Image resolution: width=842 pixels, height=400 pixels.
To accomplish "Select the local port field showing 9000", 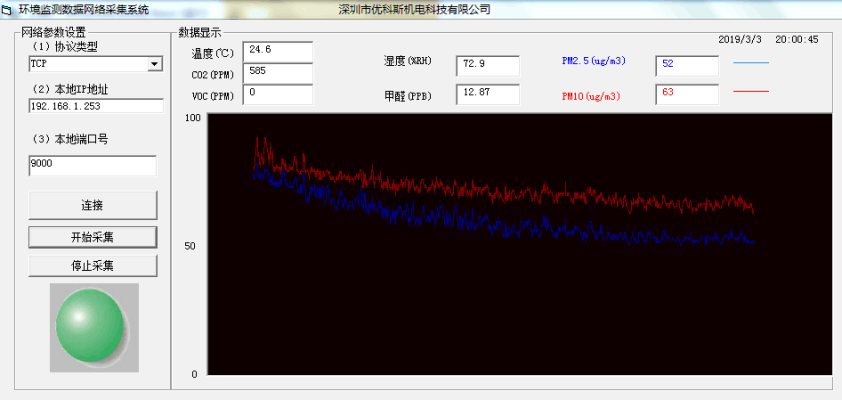I will (x=92, y=166).
